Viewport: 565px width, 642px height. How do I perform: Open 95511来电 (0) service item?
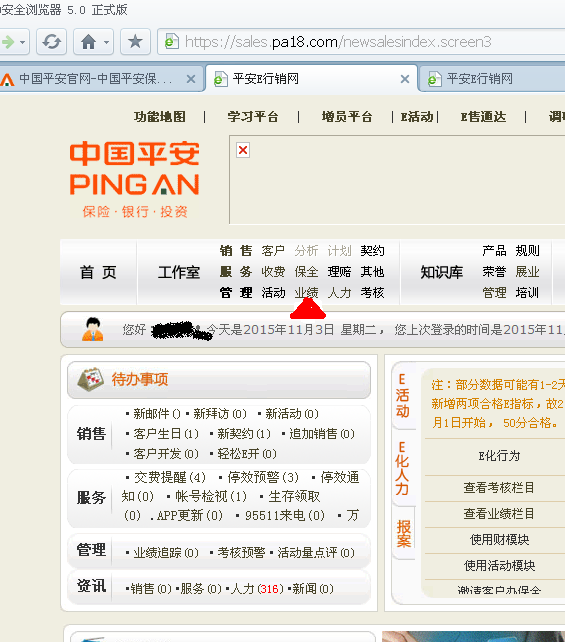(285, 515)
